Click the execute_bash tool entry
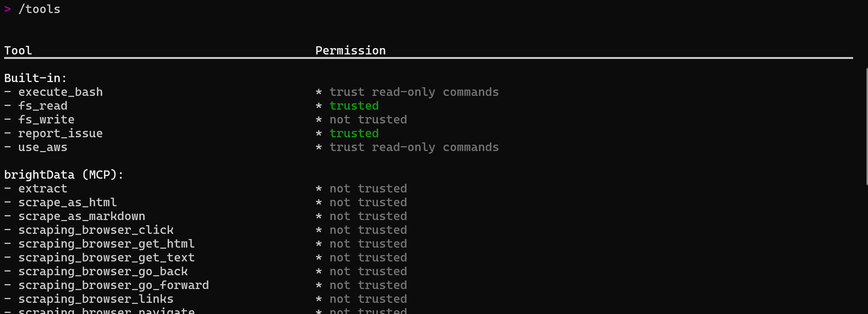The height and width of the screenshot is (314, 868). click(60, 92)
